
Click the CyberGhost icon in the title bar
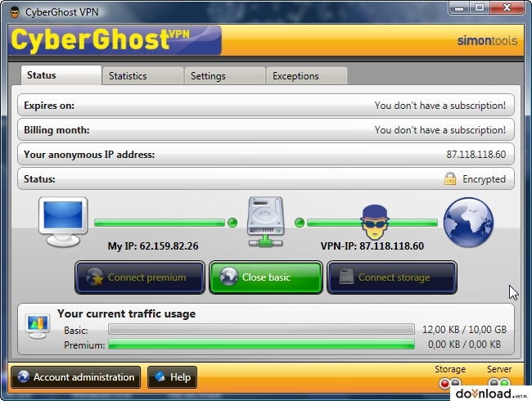point(15,12)
